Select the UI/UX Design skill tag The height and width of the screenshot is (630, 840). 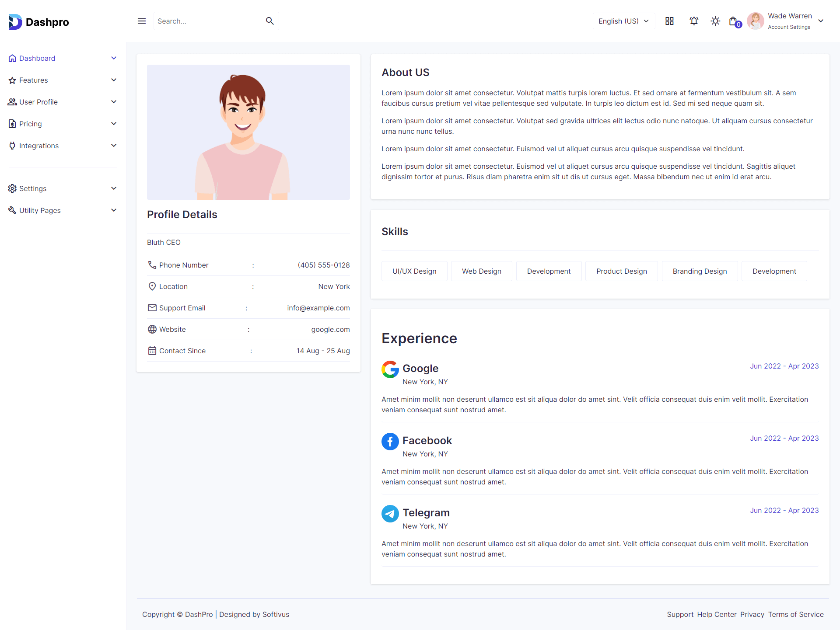pos(414,271)
